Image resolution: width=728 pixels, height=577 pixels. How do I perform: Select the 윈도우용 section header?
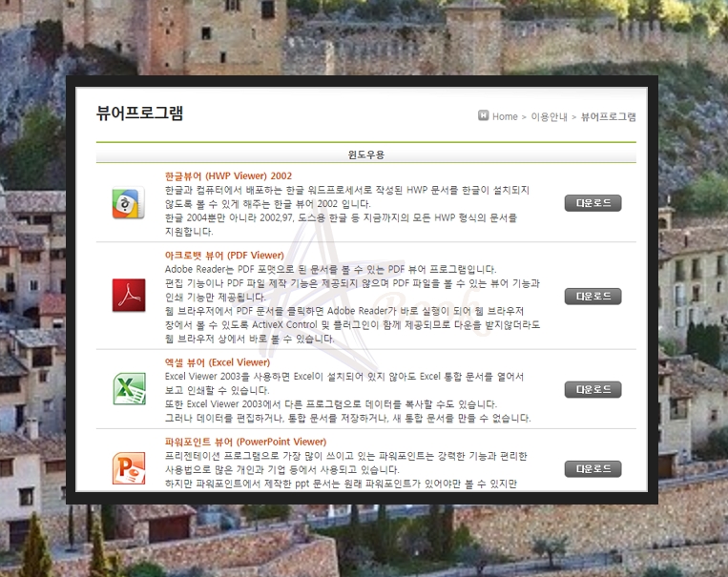[365, 155]
